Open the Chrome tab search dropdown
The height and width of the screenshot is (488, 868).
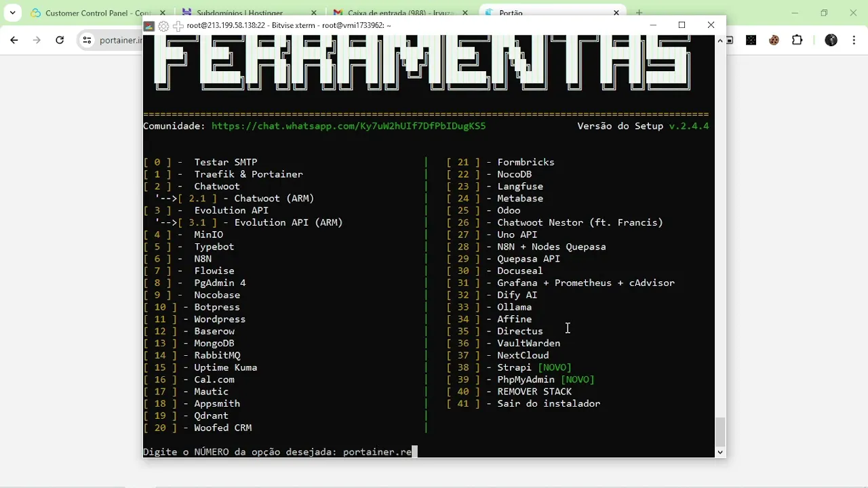click(12, 13)
